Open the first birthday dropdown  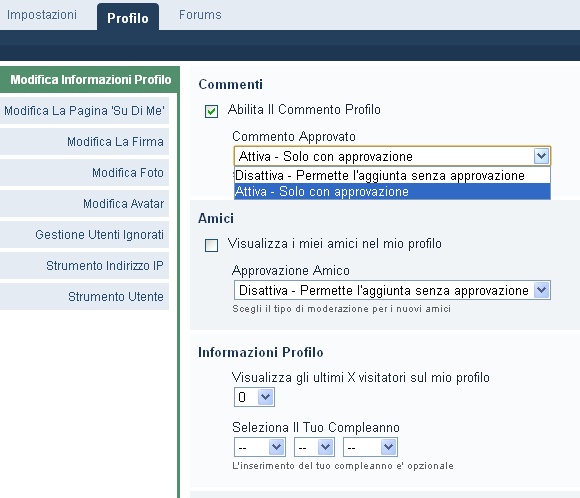260,447
